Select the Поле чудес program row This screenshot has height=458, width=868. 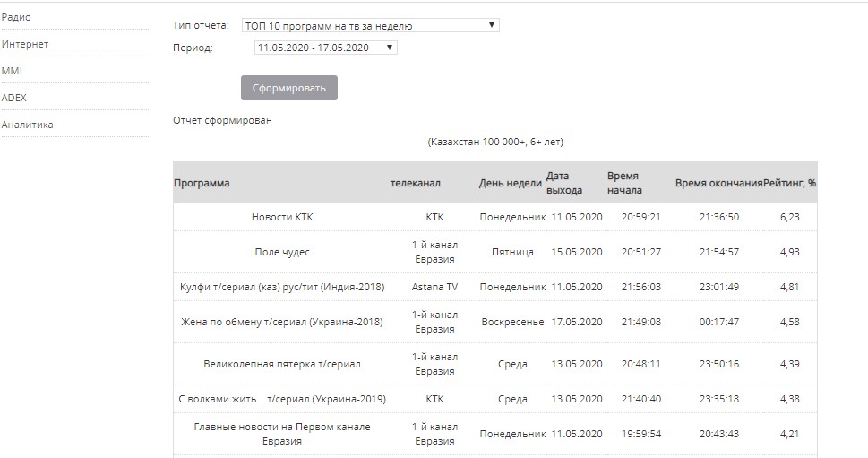[x=282, y=252]
